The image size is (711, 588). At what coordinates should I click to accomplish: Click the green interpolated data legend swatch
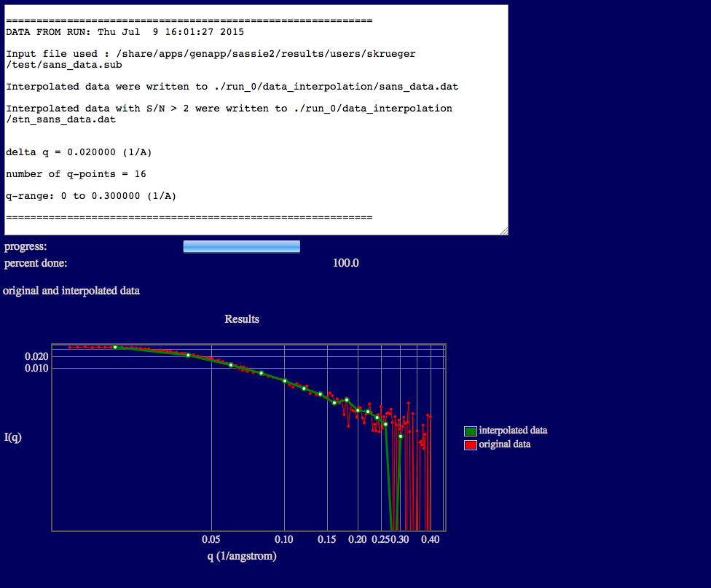pos(470,431)
